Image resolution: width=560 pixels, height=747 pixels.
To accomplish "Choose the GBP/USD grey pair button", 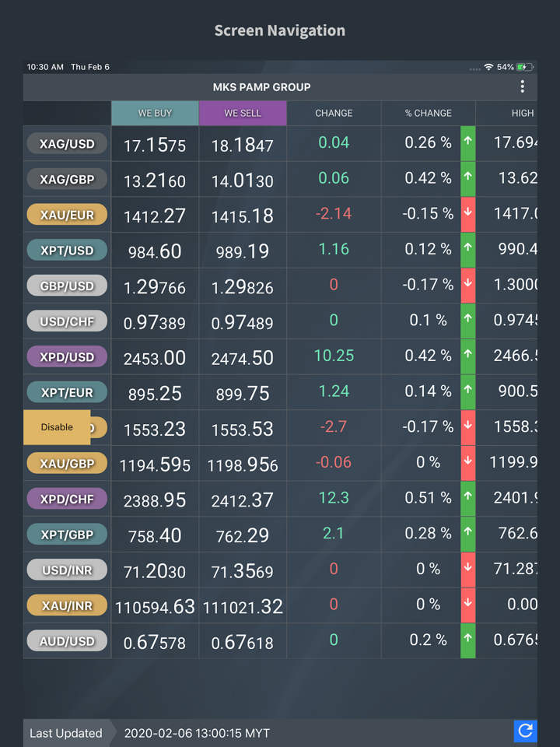I will [67, 286].
